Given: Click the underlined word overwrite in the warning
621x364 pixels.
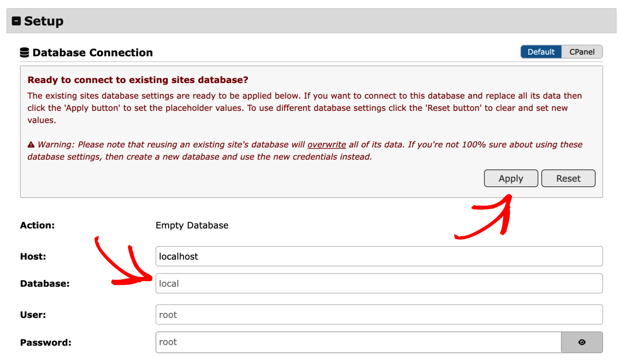Looking at the screenshot, I should pos(326,145).
